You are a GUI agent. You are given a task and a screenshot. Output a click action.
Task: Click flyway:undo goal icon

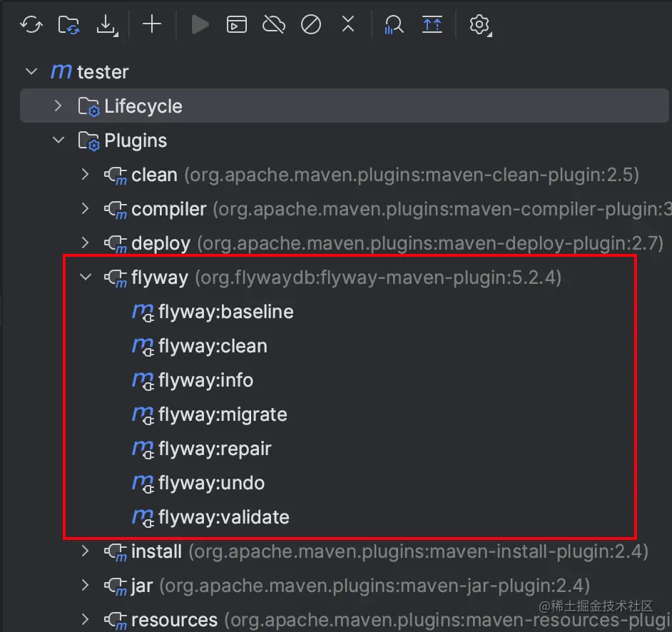[143, 484]
